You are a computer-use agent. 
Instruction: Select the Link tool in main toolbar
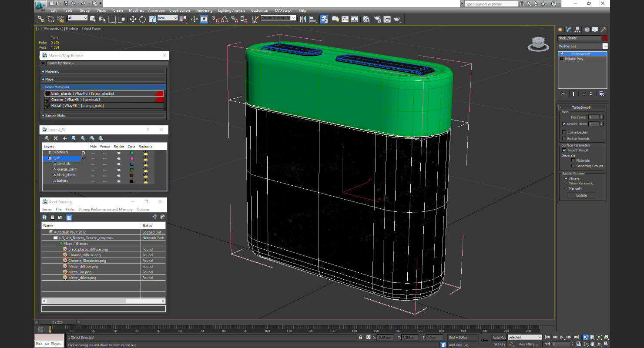tap(41, 19)
